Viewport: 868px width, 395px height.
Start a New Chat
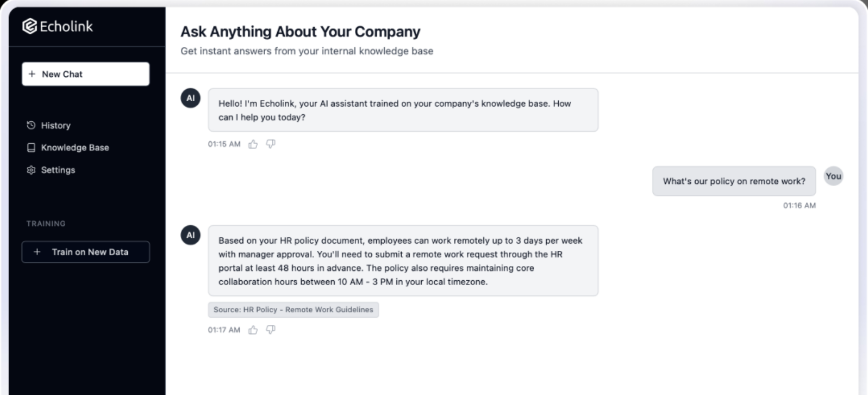pos(85,74)
